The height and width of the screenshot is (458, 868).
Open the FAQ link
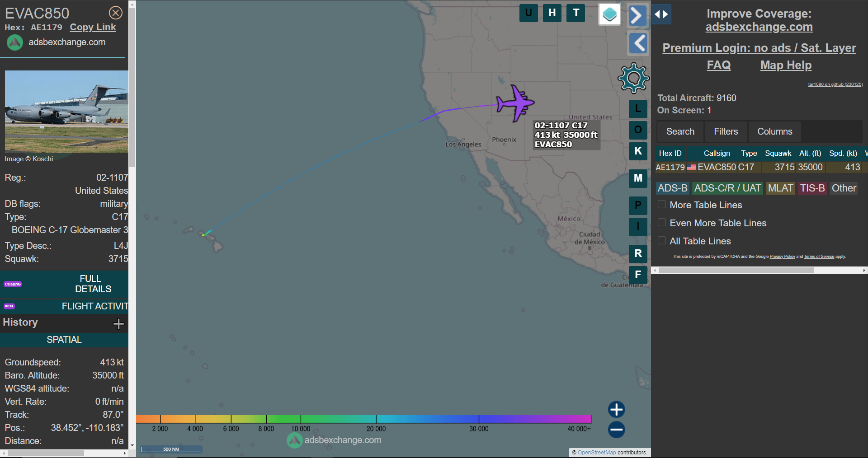coord(718,65)
